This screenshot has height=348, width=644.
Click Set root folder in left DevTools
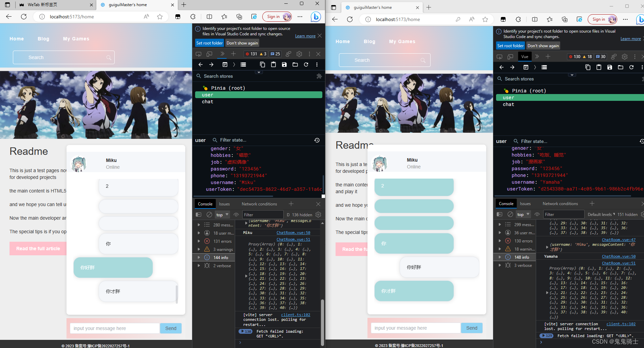(x=209, y=43)
